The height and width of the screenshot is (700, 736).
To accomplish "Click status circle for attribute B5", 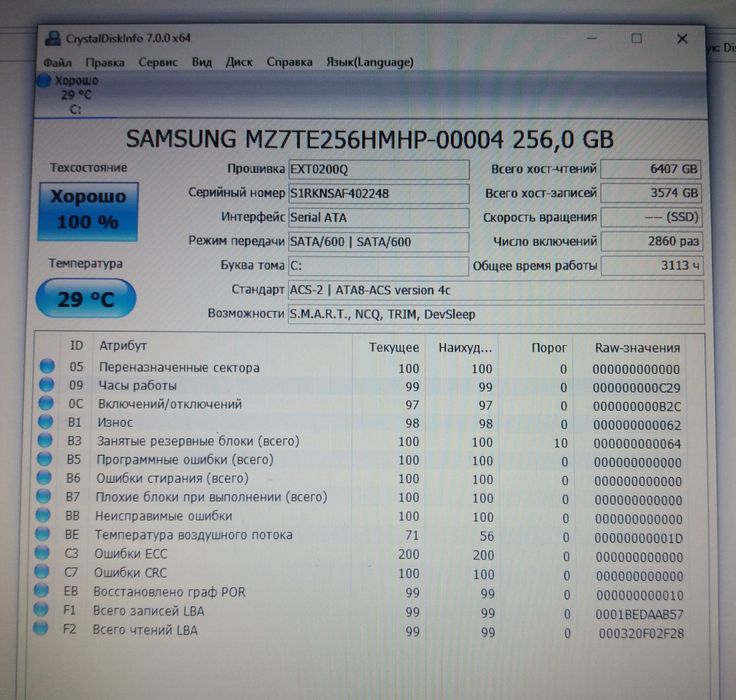I will (x=45, y=458).
